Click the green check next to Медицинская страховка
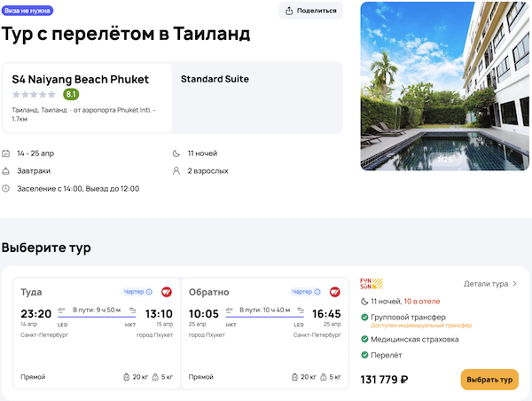This screenshot has height=401, width=532. tap(364, 339)
